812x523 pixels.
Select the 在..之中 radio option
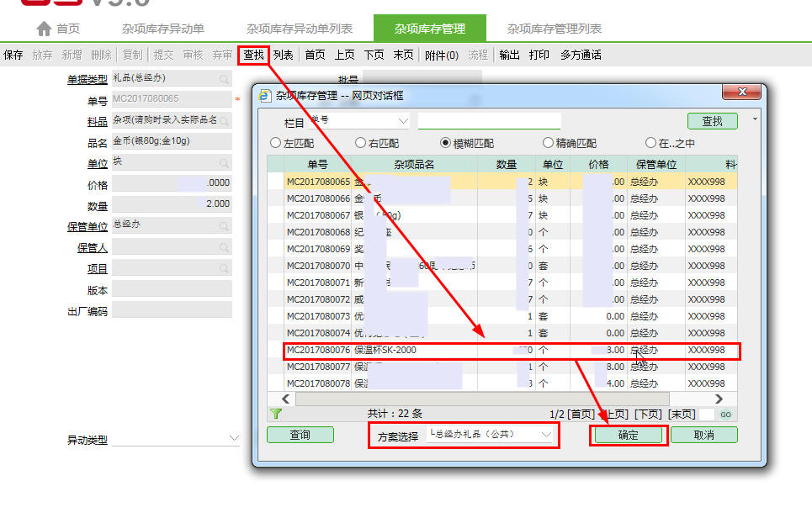(x=650, y=143)
